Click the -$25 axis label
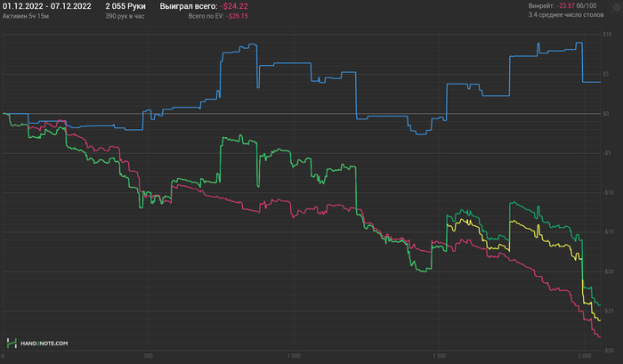Viewport: 623px width, 364px height. tap(608, 311)
